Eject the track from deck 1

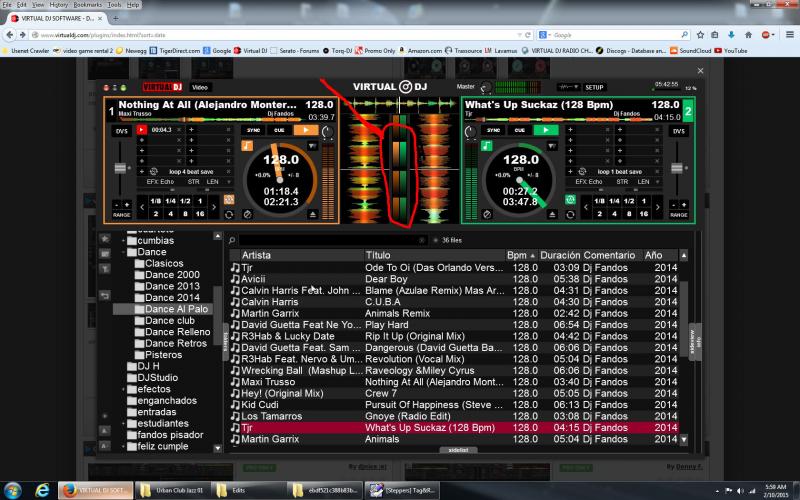[x=312, y=214]
